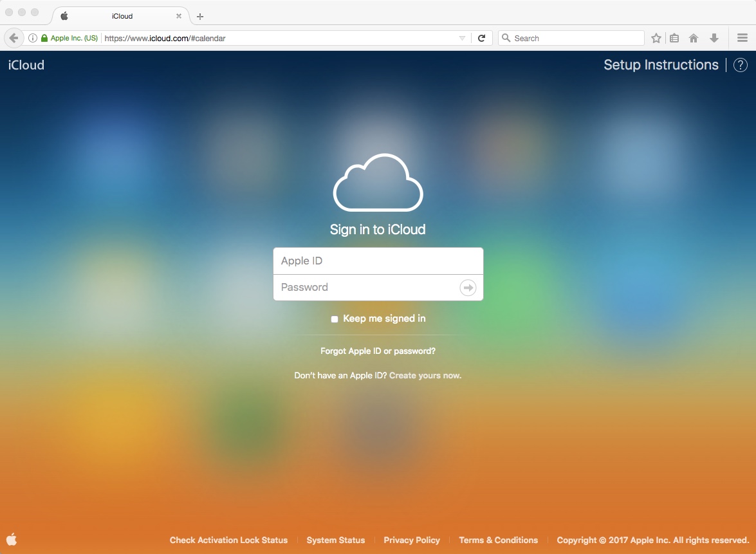Open Terms & Conditions footer link
Screen dimensions: 756x554
[499, 540]
